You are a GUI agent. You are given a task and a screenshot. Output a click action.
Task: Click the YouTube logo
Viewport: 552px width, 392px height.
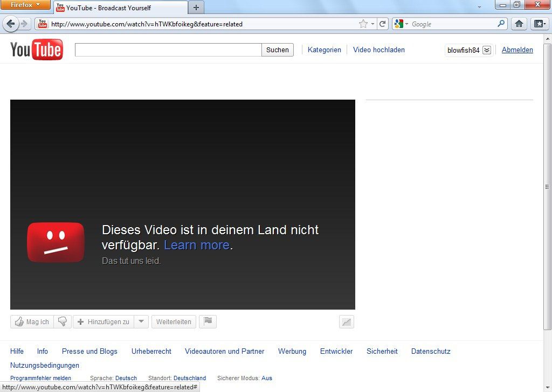37,50
